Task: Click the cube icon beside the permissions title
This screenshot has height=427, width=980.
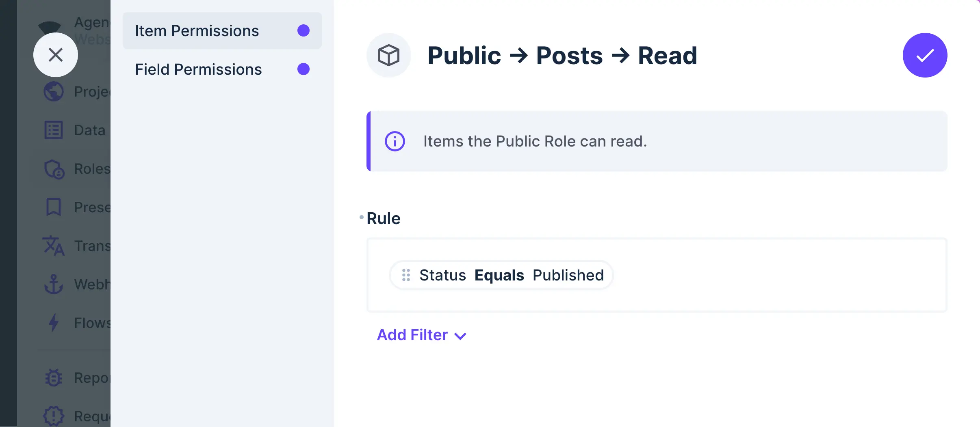Action: [388, 55]
